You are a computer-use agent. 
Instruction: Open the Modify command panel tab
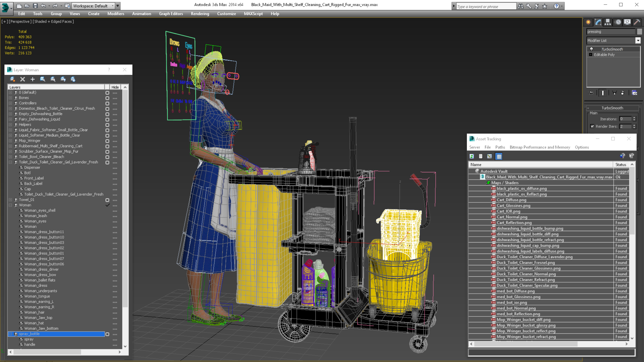(598, 22)
